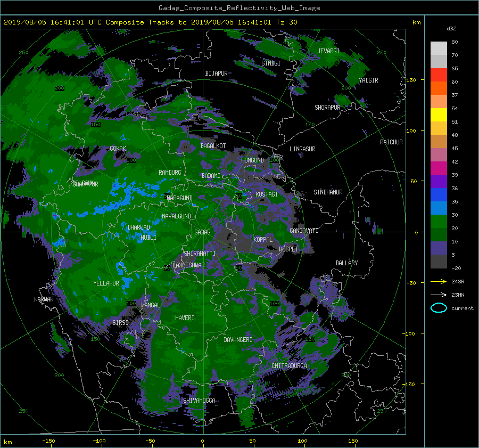Viewport: 479px width, 448px height.
Task: Click the yellow 24SR arrow icon
Action: tap(439, 281)
